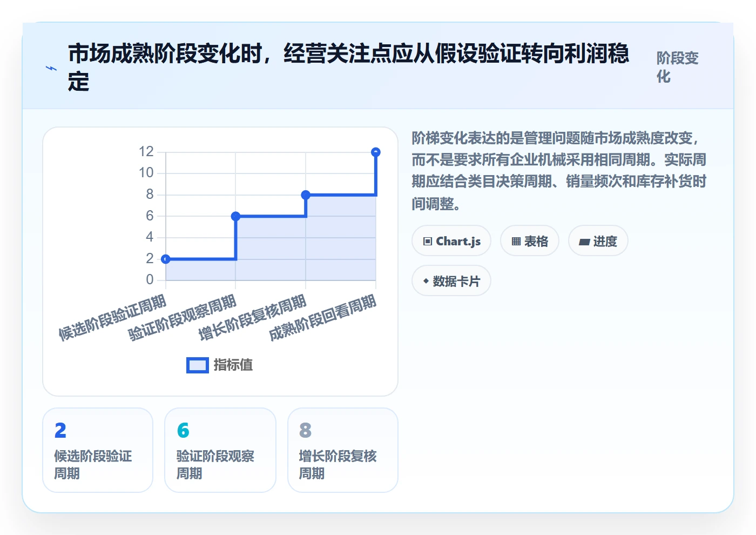Click the 验证阶段观察周期 x-axis label
Image resolution: width=756 pixels, height=535 pixels.
183,318
